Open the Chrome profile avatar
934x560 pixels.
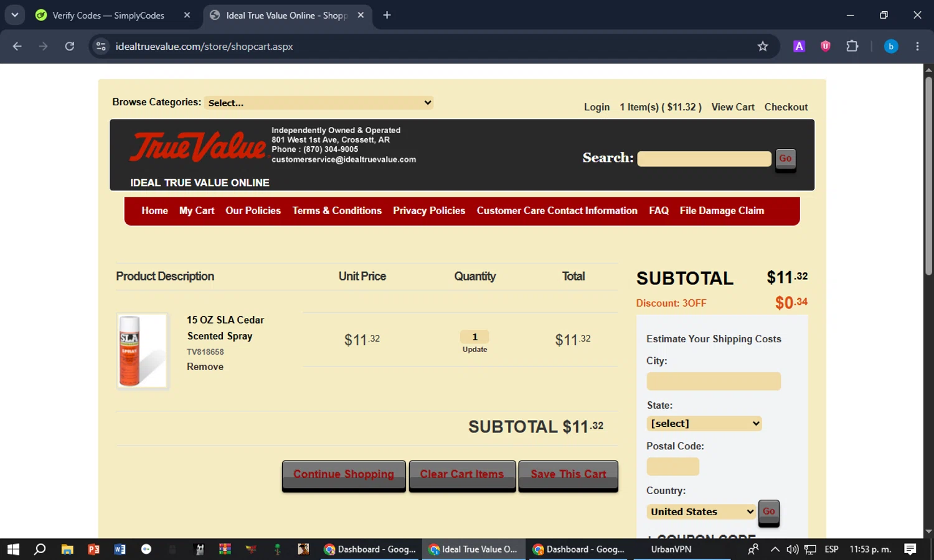click(891, 46)
